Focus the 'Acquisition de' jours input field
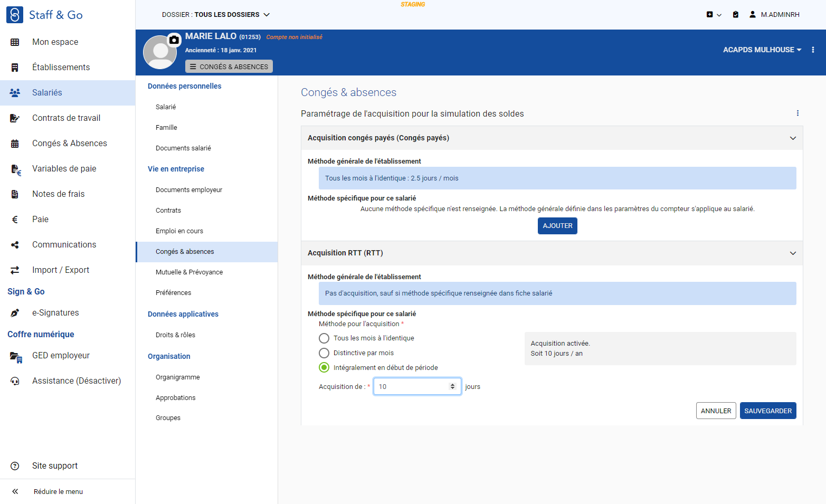This screenshot has height=504, width=826. coord(417,387)
